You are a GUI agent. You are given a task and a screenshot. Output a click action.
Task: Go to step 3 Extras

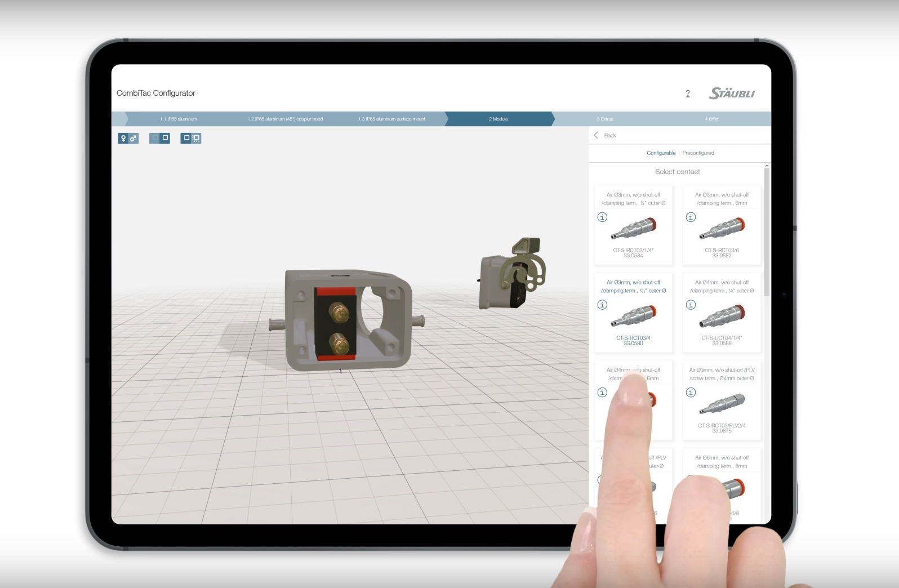coord(604,119)
